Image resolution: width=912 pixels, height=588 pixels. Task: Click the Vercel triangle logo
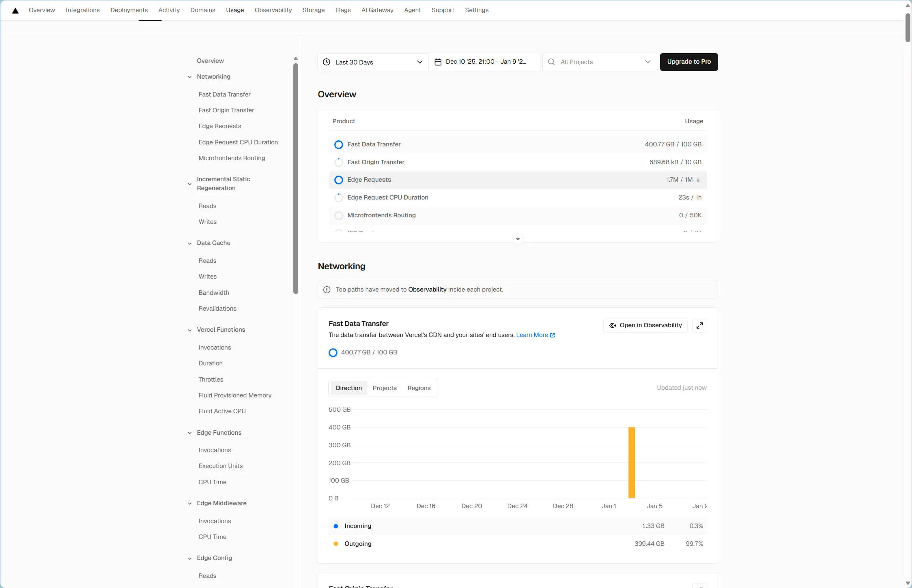point(15,11)
